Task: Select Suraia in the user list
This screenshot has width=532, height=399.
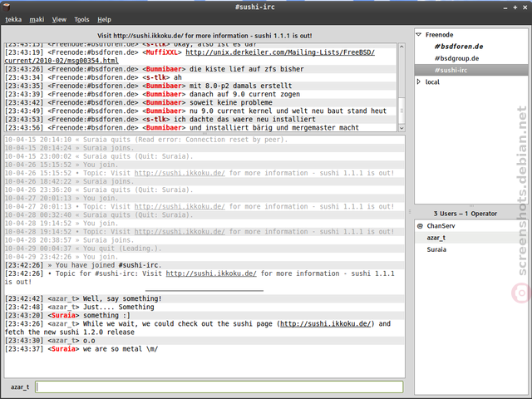Action: 436,249
